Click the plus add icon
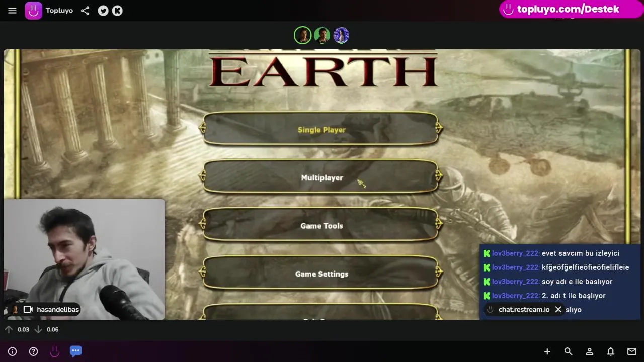The height and width of the screenshot is (362, 644). pyautogui.click(x=547, y=351)
